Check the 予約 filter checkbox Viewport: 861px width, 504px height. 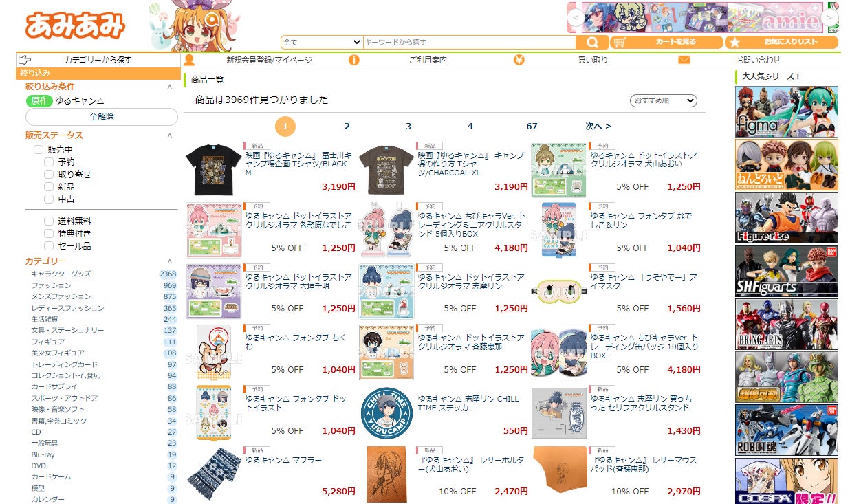tap(49, 162)
